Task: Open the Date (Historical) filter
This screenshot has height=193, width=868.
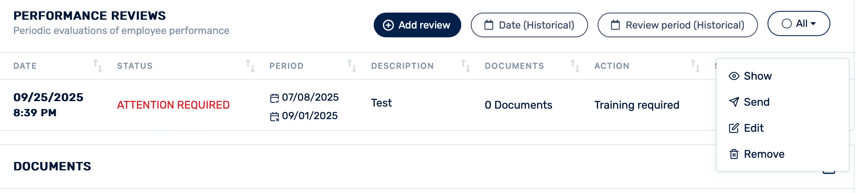Action: (529, 25)
